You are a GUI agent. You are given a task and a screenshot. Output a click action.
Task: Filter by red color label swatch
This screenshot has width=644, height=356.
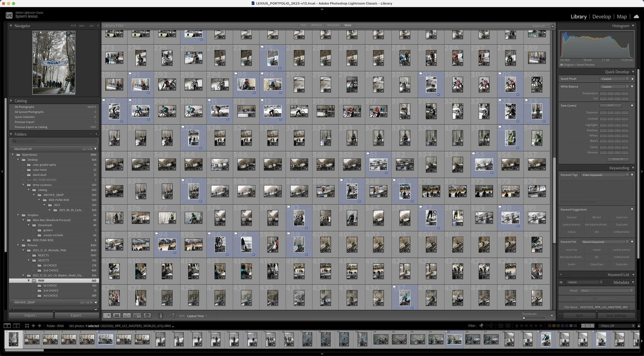[x=549, y=326]
